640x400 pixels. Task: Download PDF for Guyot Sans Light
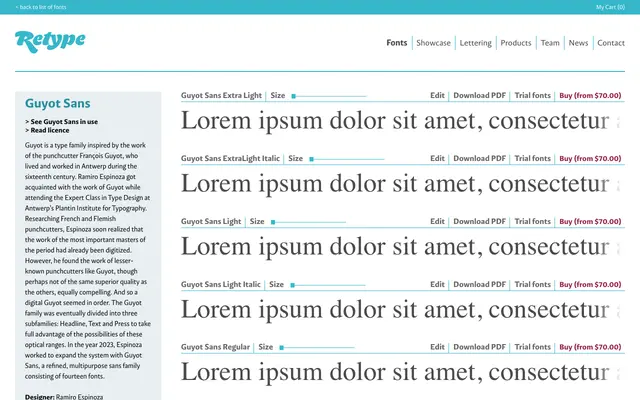(480, 221)
